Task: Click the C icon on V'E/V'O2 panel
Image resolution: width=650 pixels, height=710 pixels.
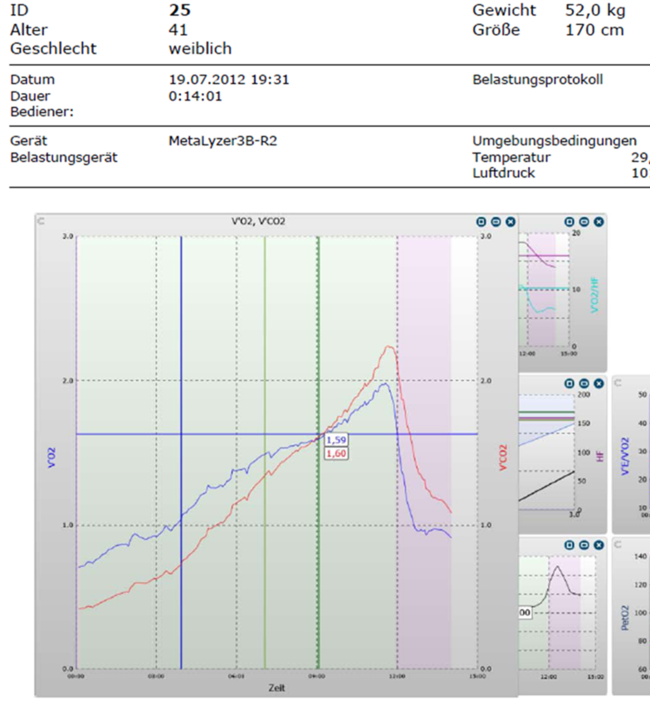Action: (618, 382)
